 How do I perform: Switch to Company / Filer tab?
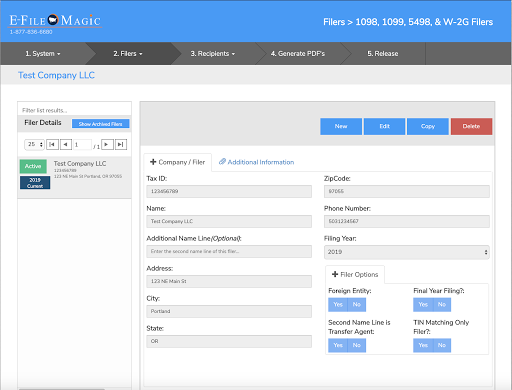click(178, 162)
